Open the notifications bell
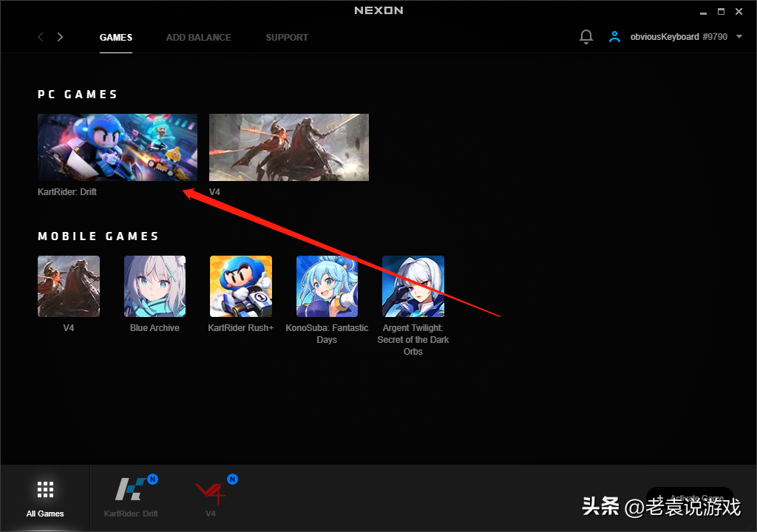 pos(586,37)
